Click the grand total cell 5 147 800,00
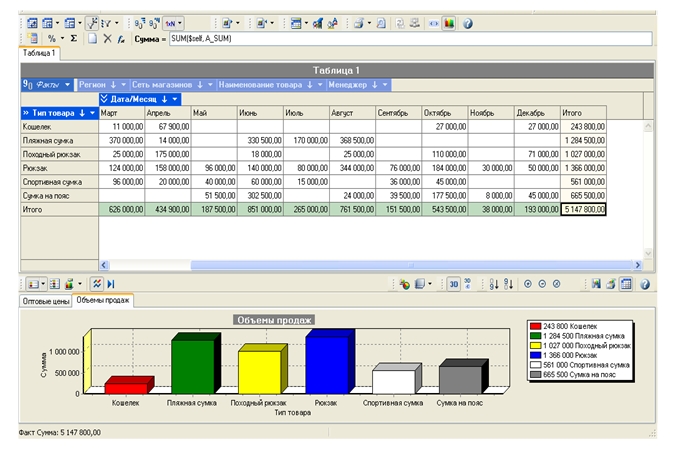 click(583, 209)
